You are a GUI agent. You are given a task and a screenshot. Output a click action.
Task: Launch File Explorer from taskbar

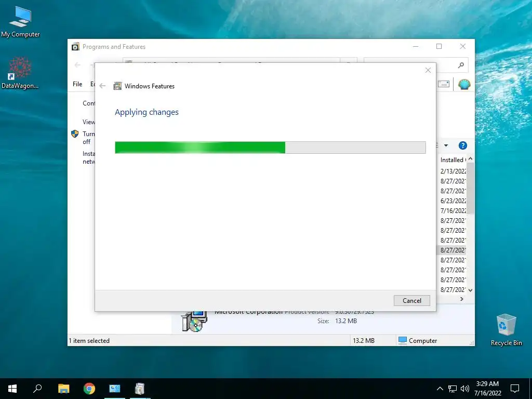(63, 389)
